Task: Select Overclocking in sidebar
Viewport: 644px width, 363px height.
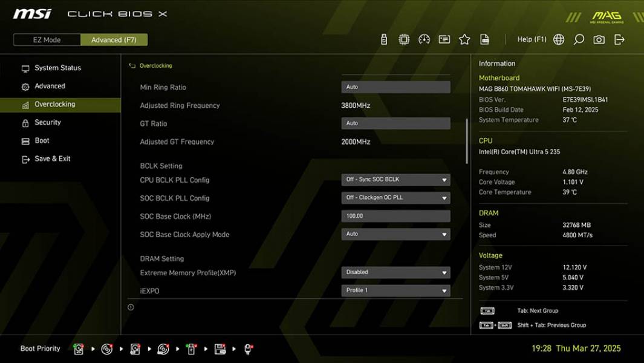Action: tap(60, 105)
